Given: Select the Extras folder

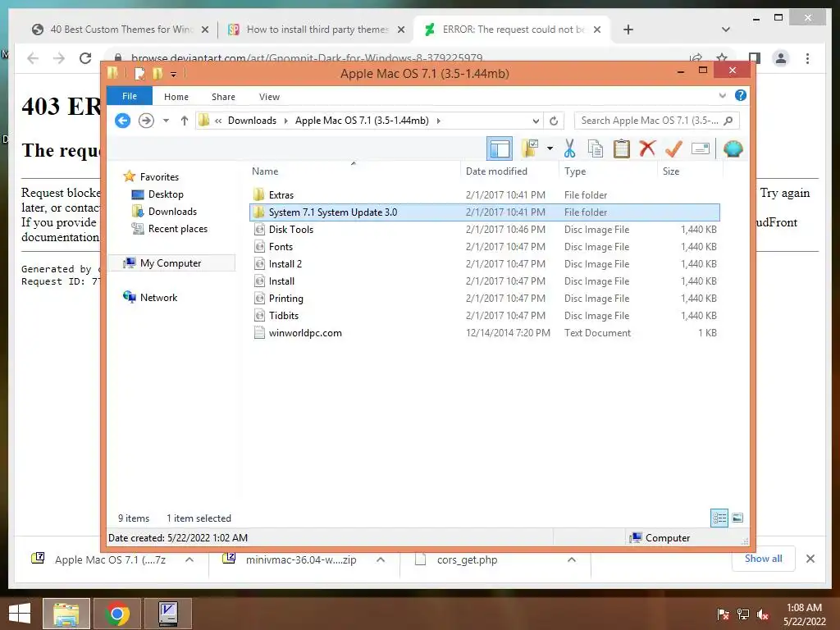Looking at the screenshot, I should tap(485, 195).
